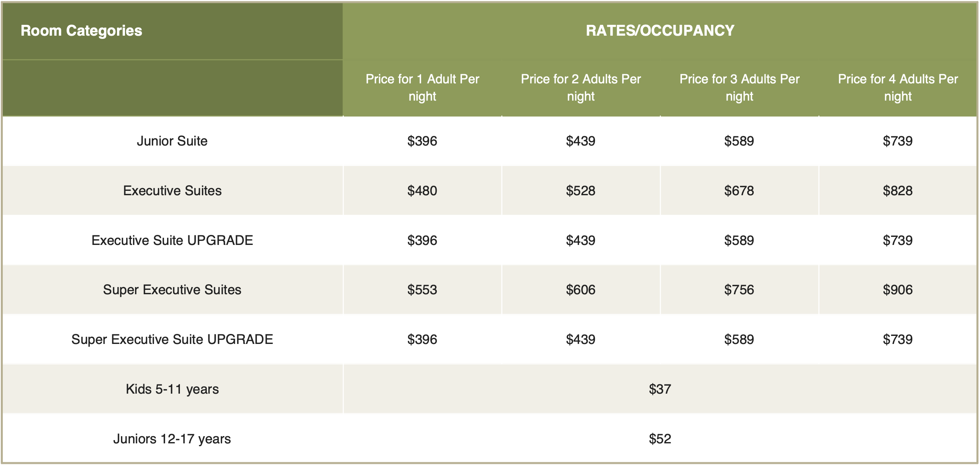The image size is (980, 465).
Task: Select the $906 Super Executive Suites price
Action: (x=898, y=290)
